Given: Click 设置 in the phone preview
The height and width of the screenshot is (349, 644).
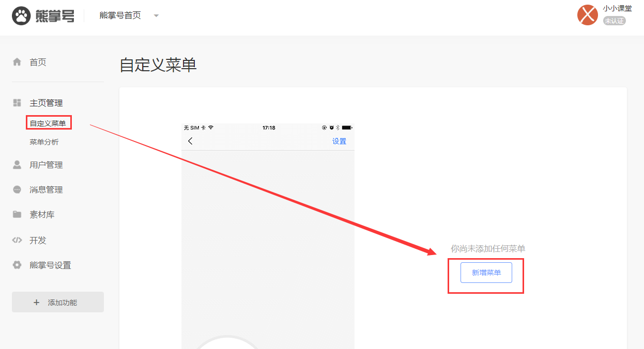Looking at the screenshot, I should [x=339, y=141].
